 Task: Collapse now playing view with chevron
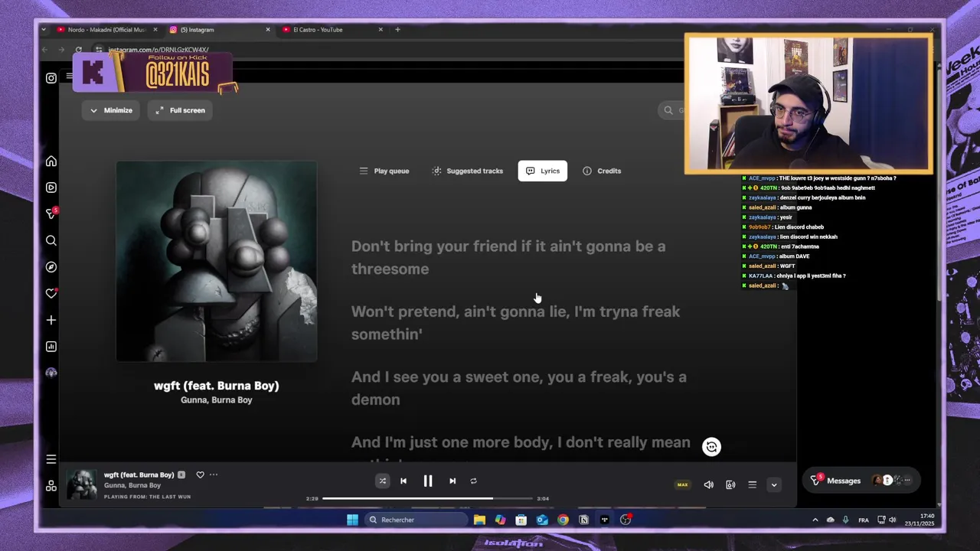pyautogui.click(x=774, y=484)
